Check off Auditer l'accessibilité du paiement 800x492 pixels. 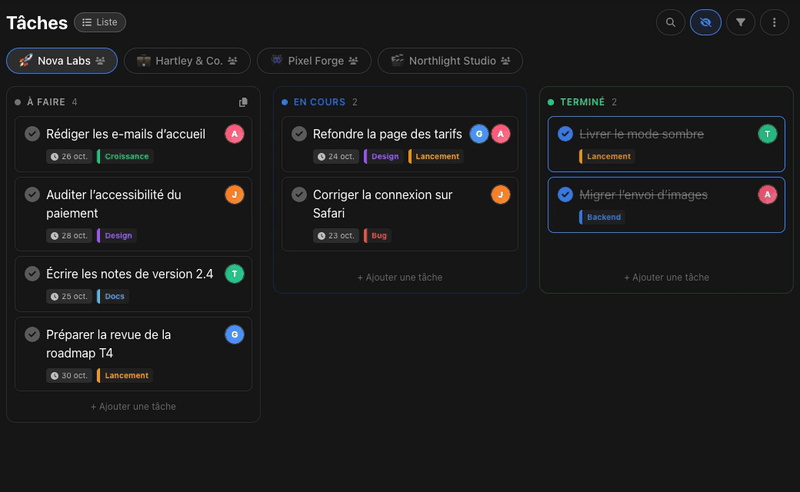click(x=32, y=194)
